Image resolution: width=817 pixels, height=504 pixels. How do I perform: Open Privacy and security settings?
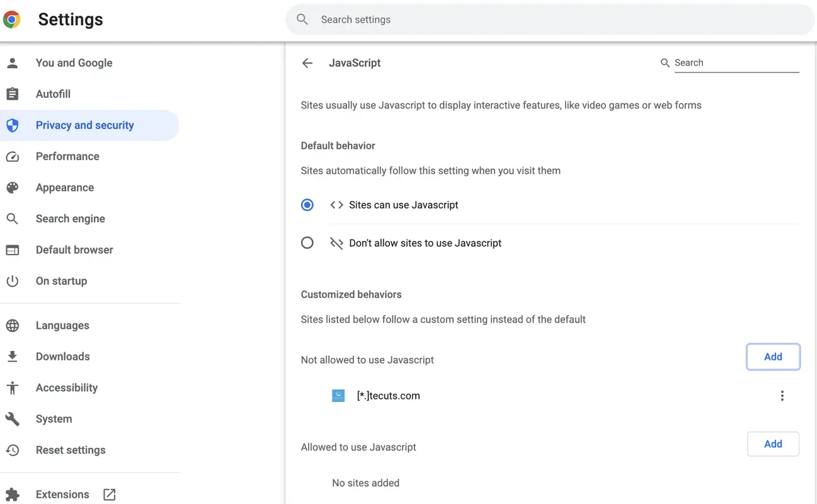click(x=85, y=125)
